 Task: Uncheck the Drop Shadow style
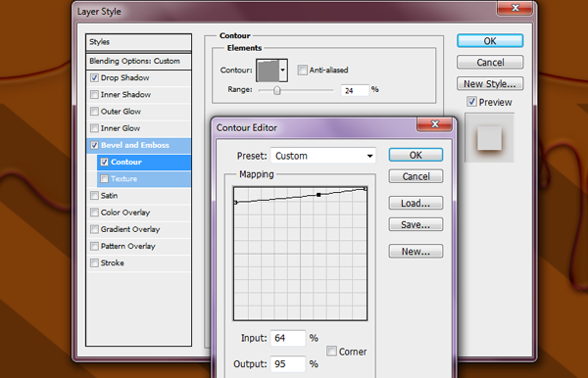click(x=94, y=78)
